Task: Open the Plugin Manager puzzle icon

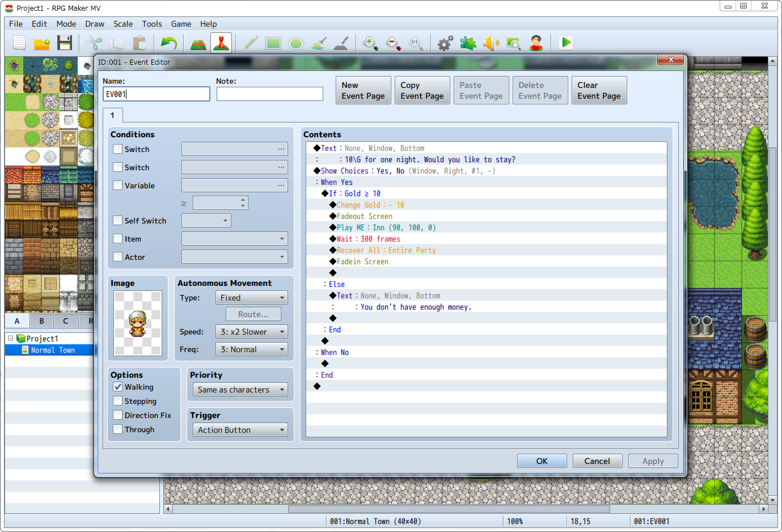Action: coord(468,43)
